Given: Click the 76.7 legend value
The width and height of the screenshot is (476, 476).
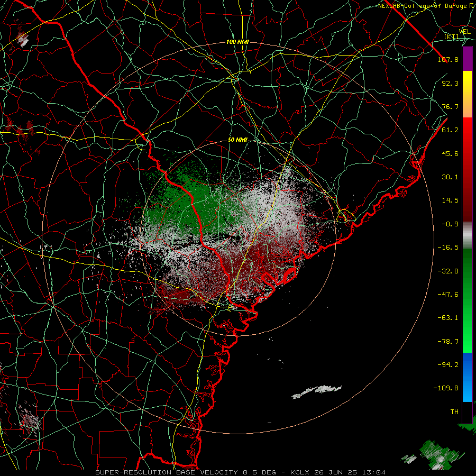Looking at the screenshot, I should (450, 106).
